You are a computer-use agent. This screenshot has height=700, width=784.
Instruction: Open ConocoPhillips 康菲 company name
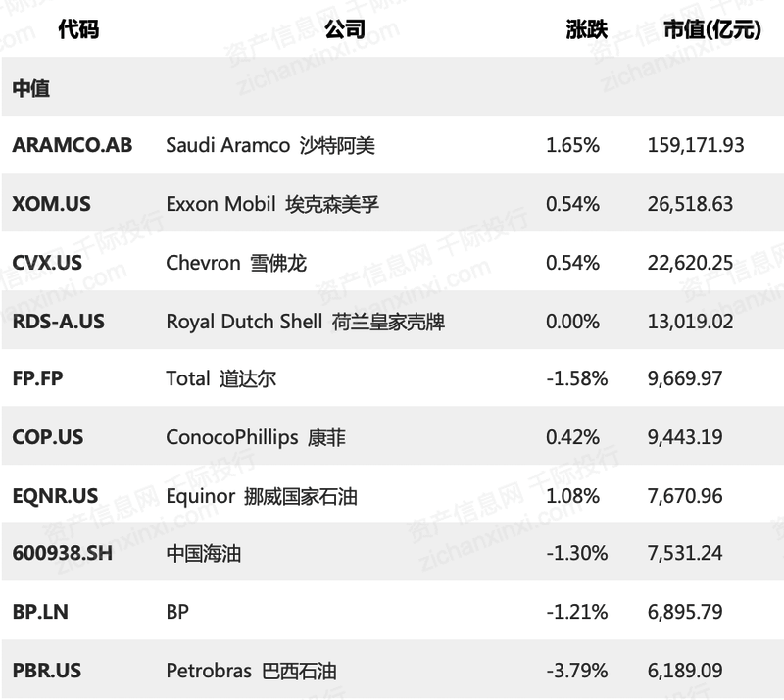[x=256, y=437]
